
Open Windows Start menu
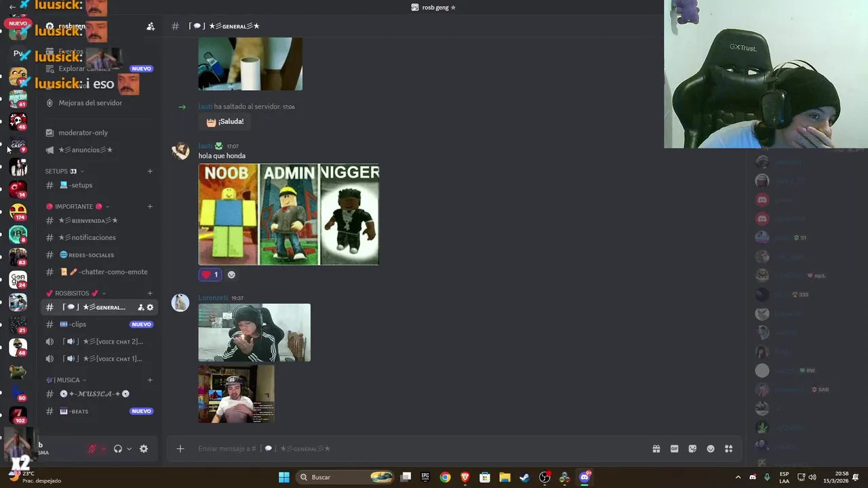pos(284,477)
